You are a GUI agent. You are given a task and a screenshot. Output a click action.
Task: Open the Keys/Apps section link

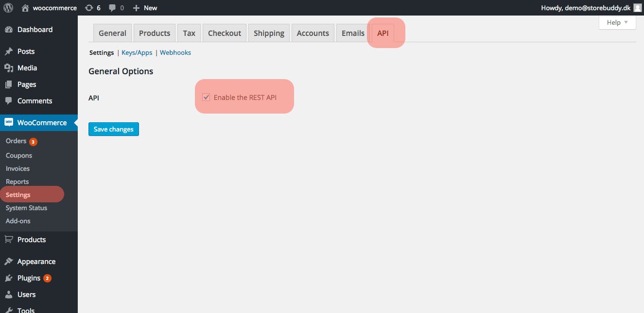[137, 52]
